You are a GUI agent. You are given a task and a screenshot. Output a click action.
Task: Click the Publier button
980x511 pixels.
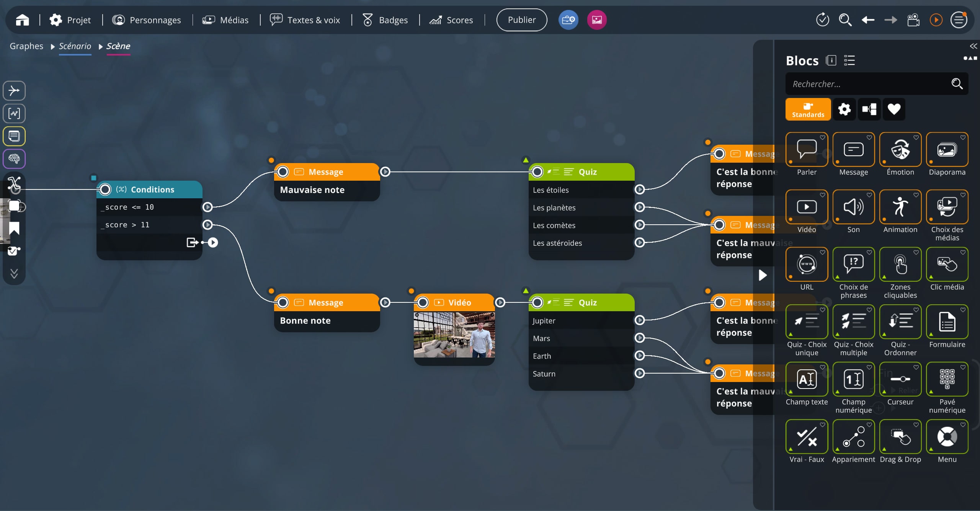coord(521,20)
